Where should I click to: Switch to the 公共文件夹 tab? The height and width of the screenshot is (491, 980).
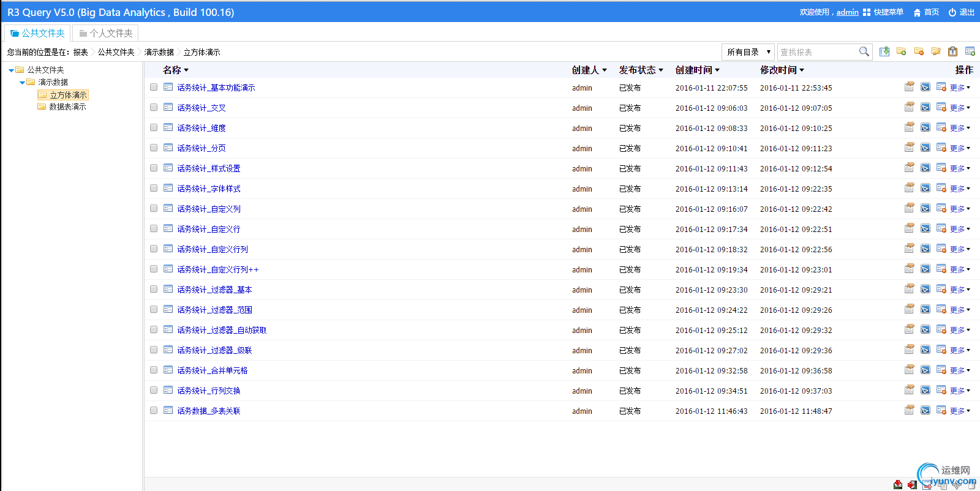37,33
